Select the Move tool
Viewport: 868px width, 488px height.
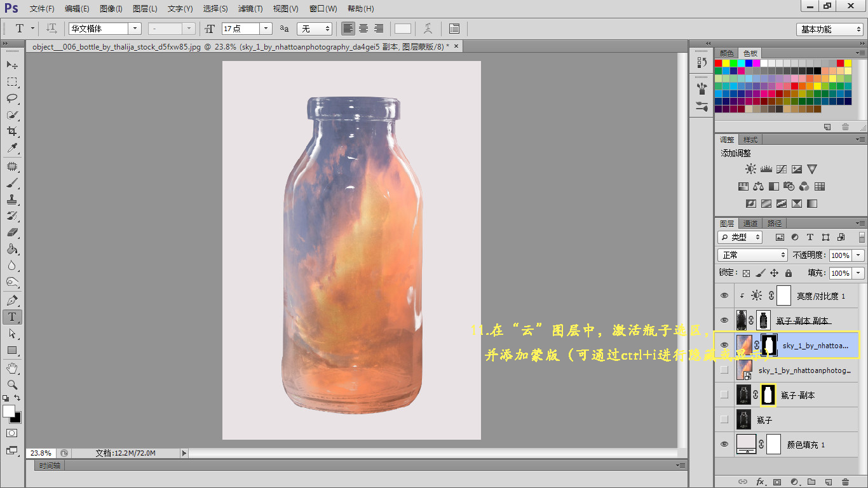click(x=12, y=65)
